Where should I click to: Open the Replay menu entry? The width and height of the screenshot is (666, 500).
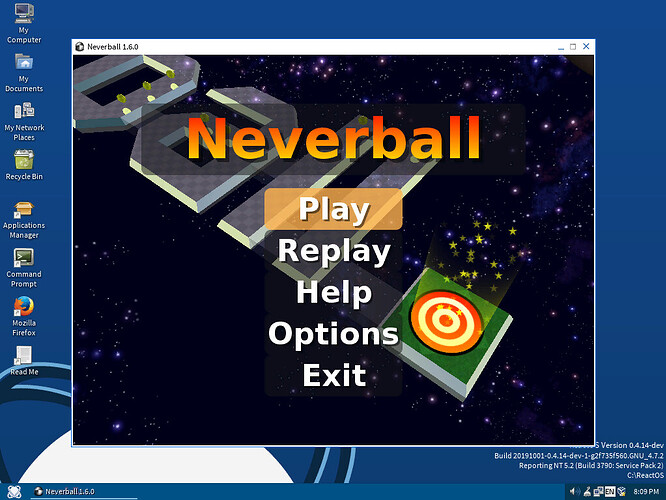pyautogui.click(x=333, y=251)
